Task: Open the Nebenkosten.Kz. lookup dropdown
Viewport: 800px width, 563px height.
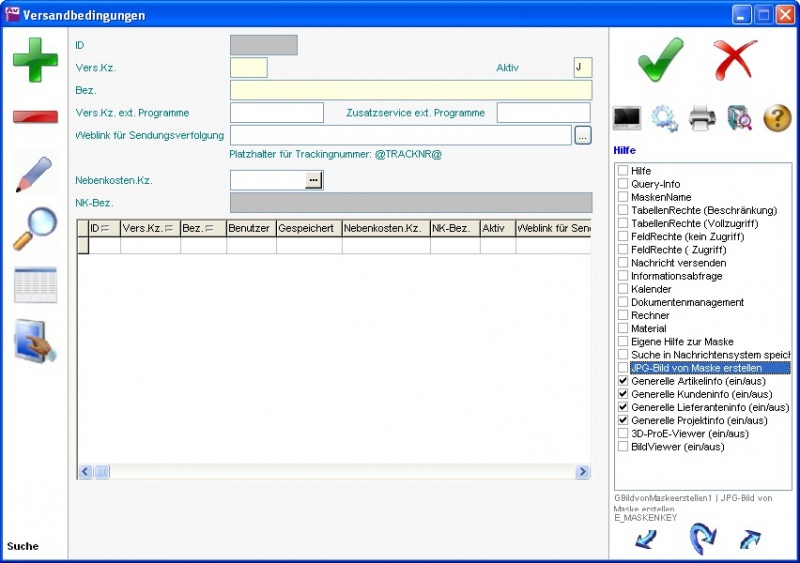Action: click(x=314, y=180)
